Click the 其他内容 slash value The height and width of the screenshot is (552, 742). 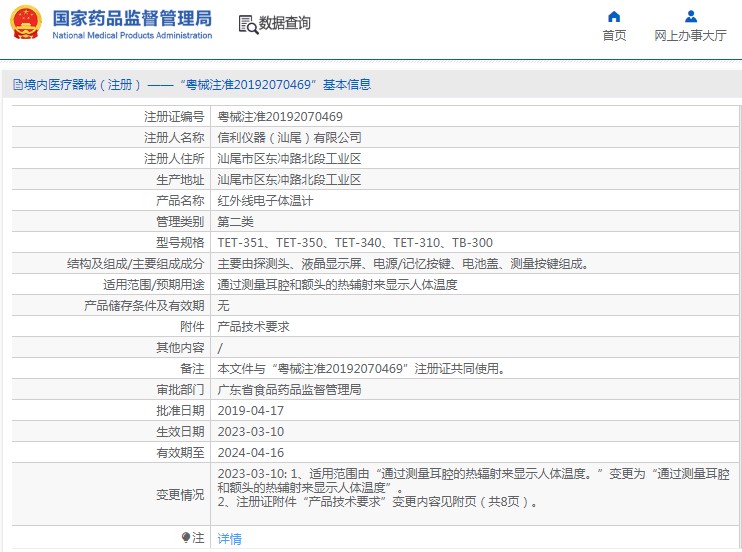coord(220,348)
